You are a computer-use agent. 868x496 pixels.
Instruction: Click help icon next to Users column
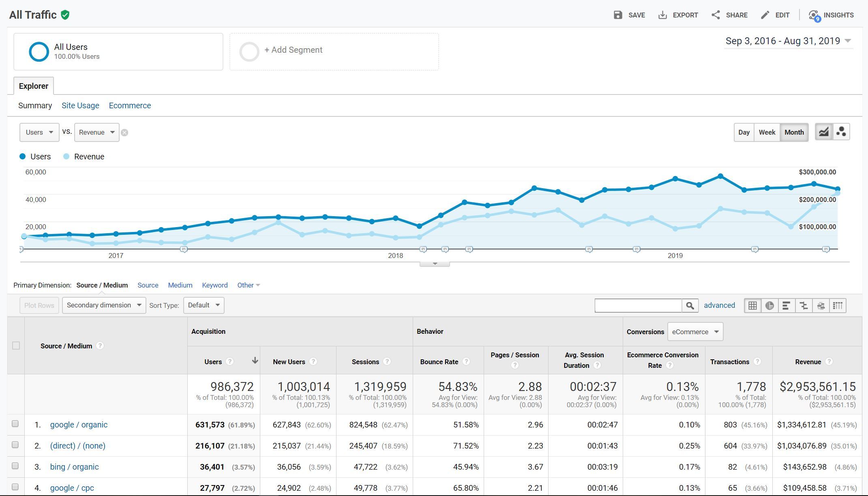click(x=229, y=361)
